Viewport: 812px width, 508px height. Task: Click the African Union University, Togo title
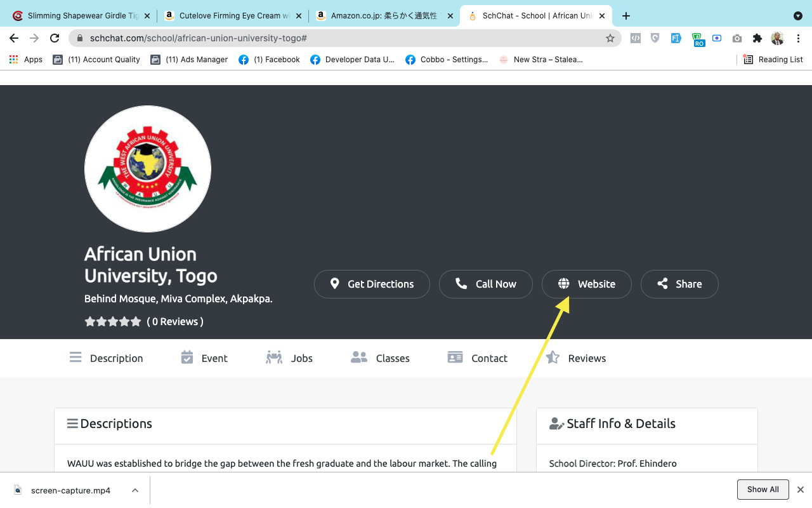151,265
